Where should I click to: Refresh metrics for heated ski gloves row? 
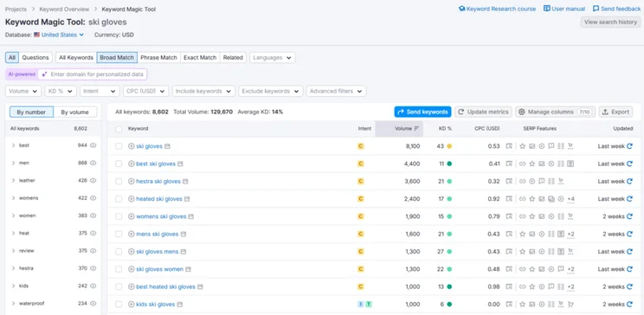[x=629, y=199]
